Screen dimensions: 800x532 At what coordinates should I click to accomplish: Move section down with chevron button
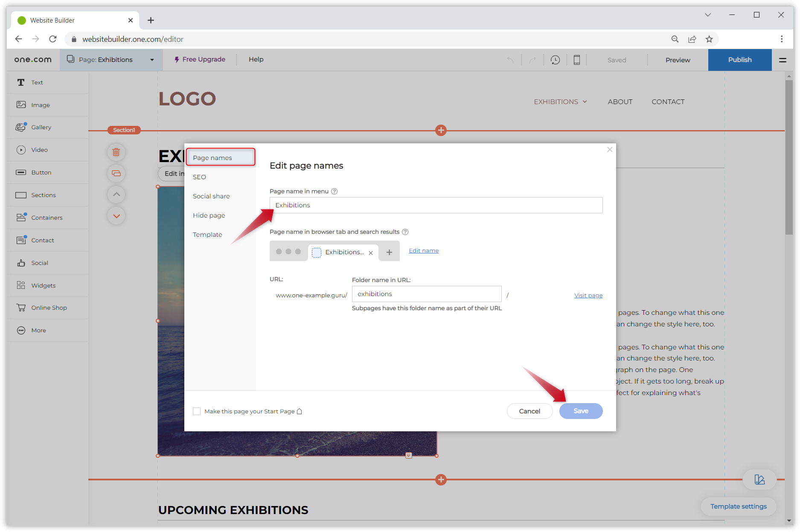(x=116, y=216)
